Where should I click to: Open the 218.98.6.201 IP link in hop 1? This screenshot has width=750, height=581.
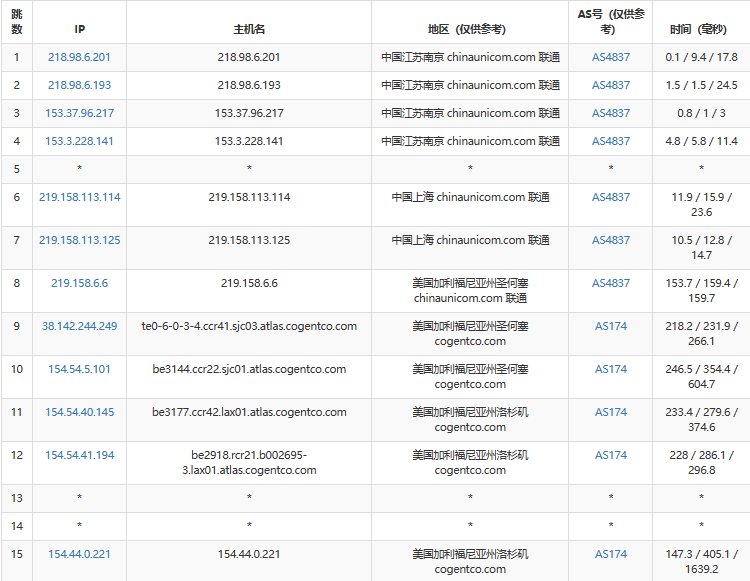coord(79,57)
